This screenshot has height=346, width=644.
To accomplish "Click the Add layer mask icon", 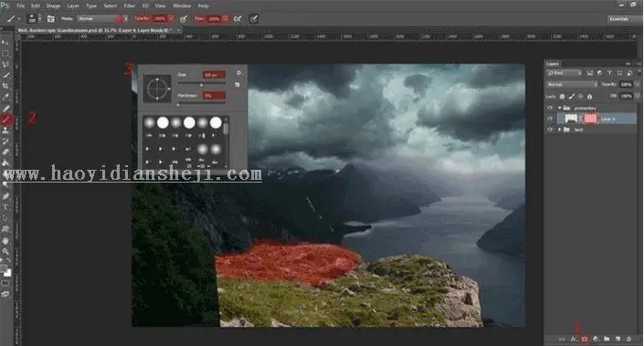I will [585, 339].
